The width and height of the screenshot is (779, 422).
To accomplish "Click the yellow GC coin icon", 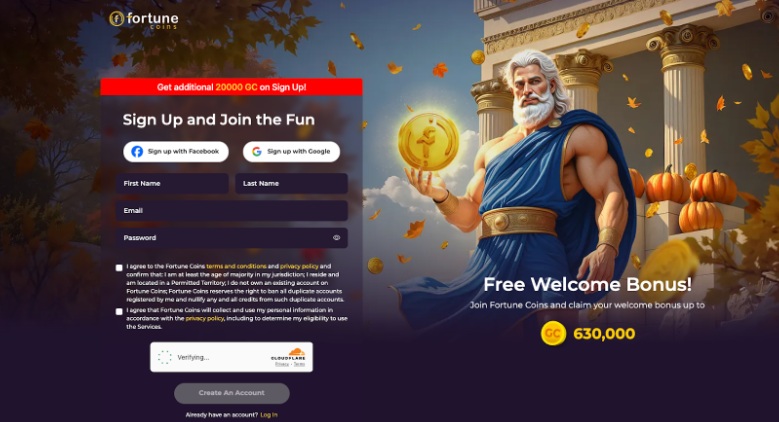I will (553, 334).
